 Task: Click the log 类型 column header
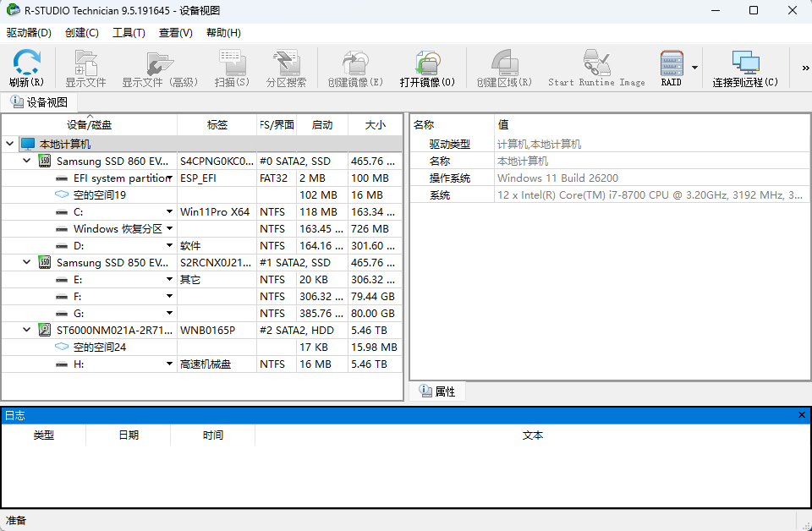click(43, 435)
